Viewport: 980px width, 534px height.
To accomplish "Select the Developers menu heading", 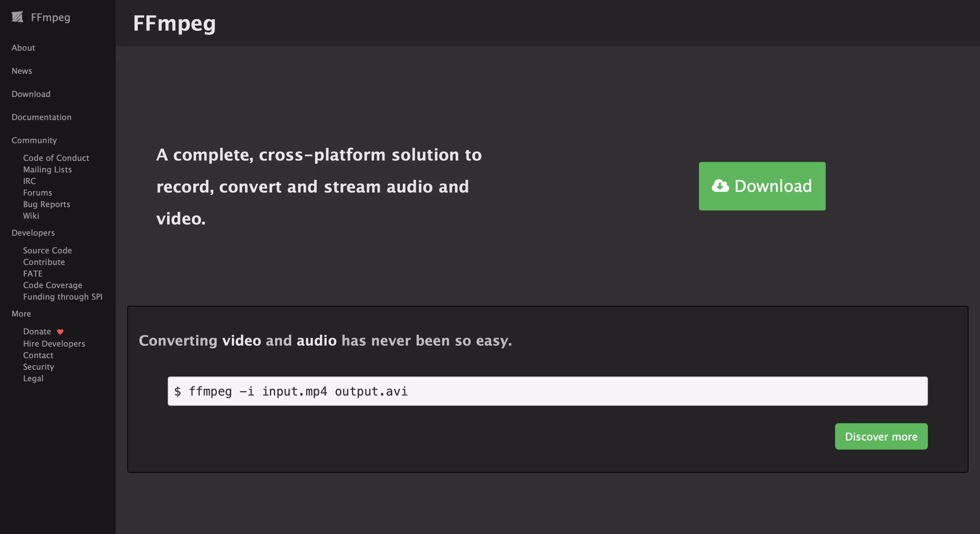I will 33,233.
